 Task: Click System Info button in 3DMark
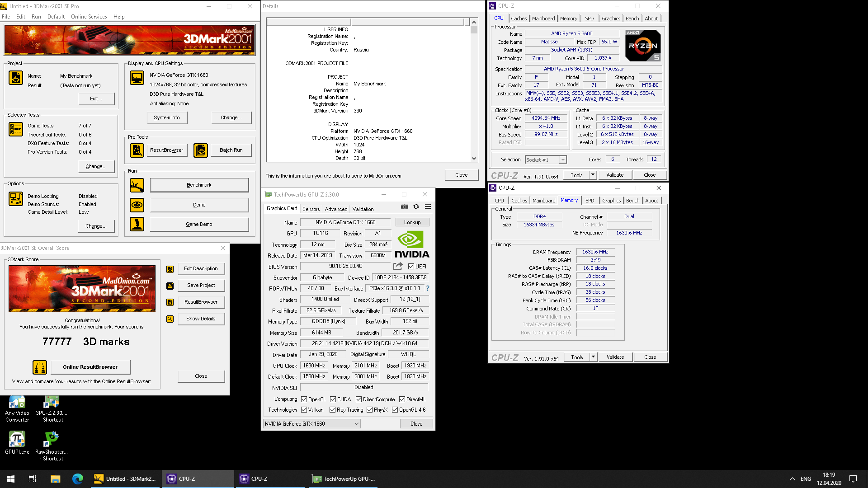tap(167, 117)
